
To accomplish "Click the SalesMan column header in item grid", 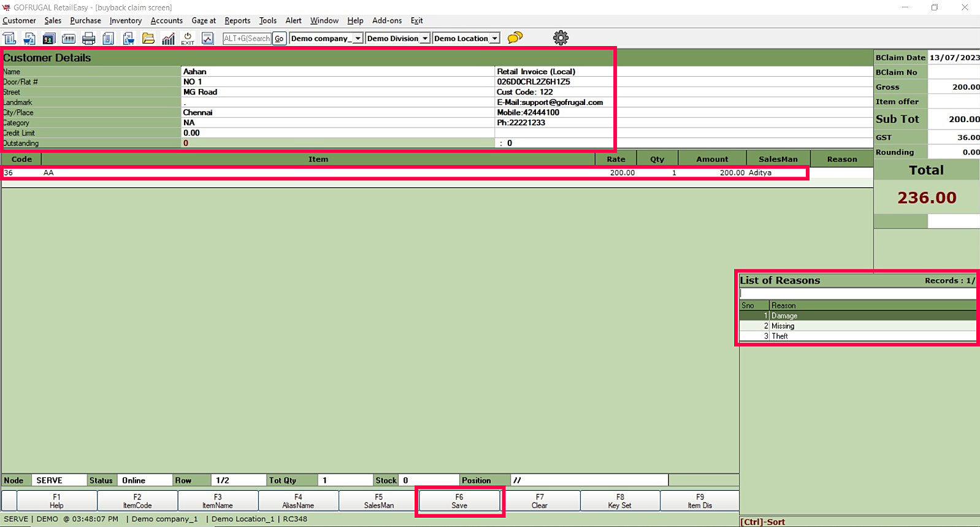I will [778, 159].
